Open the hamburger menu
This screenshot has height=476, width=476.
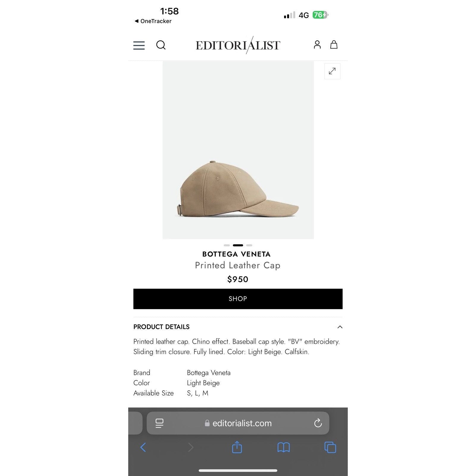click(139, 45)
